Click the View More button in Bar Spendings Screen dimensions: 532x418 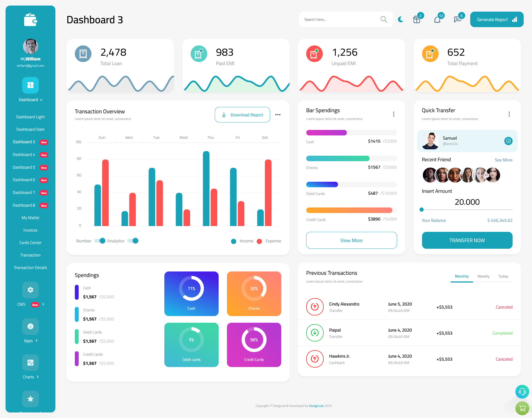[352, 240]
